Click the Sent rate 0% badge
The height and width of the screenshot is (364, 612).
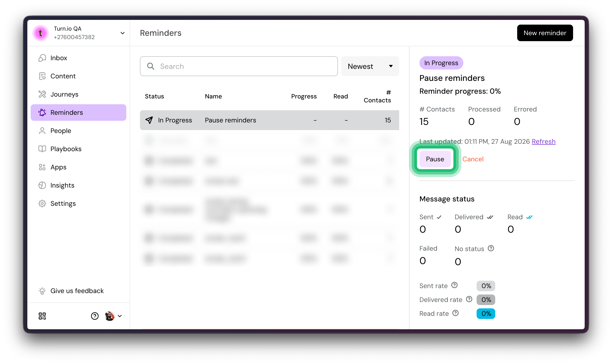486,286
